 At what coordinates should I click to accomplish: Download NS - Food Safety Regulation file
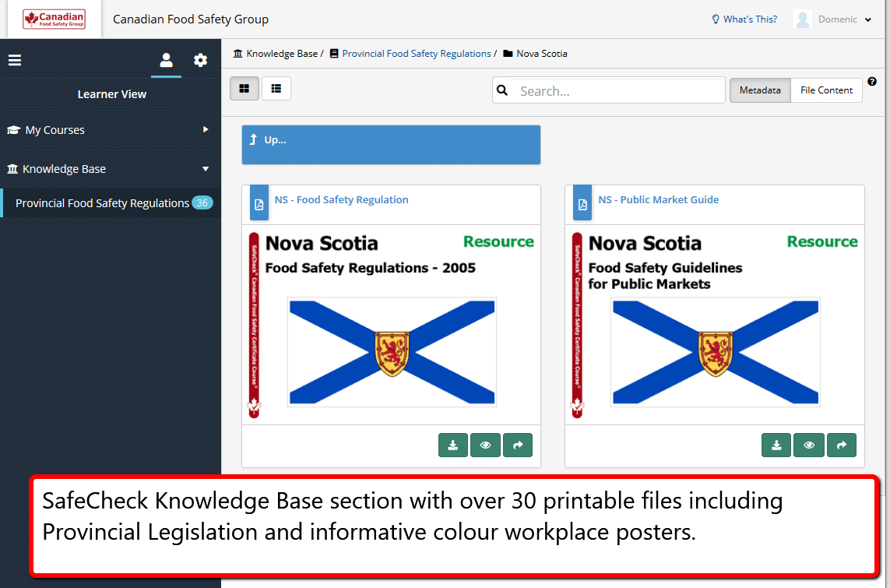point(453,445)
